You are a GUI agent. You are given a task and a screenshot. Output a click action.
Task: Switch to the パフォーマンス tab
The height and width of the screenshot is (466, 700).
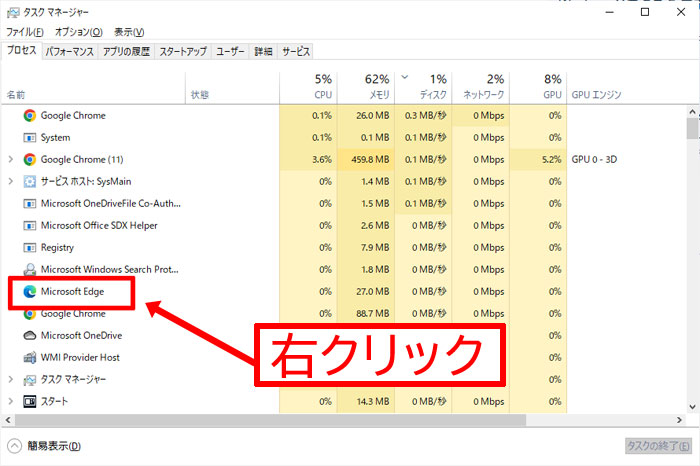69,50
